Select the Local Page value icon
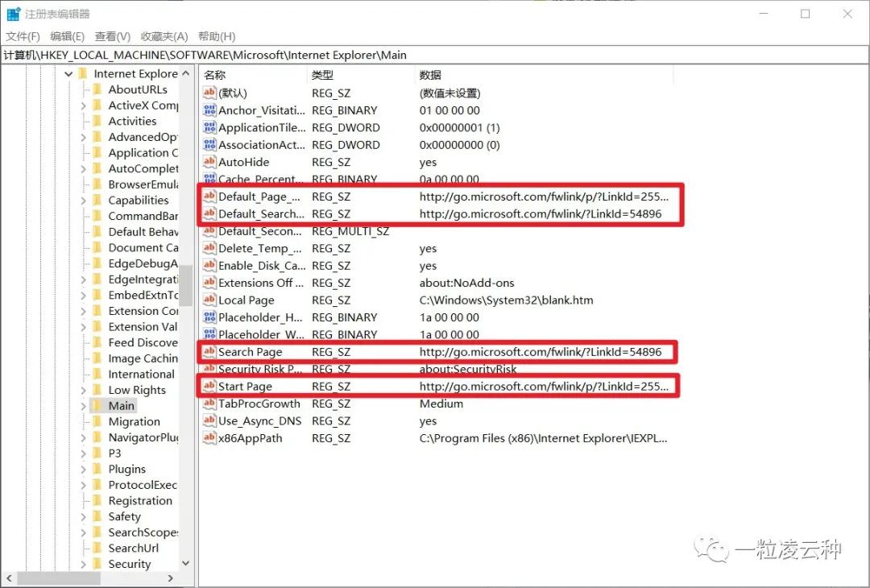The width and height of the screenshot is (870, 588). [209, 300]
